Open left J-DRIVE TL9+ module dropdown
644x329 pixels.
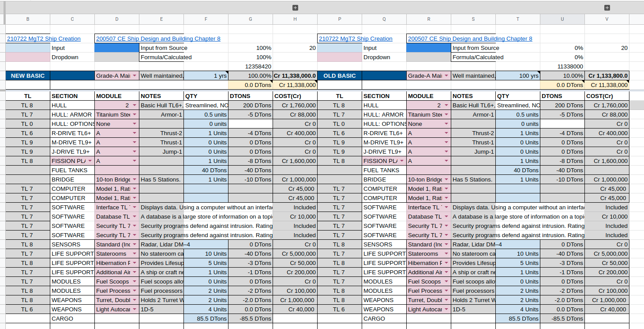coord(134,152)
